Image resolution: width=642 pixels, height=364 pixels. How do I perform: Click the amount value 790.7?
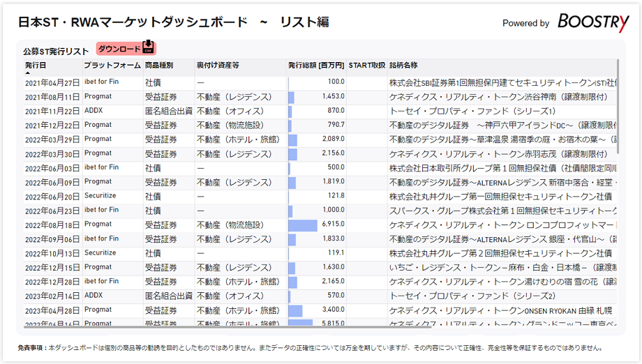coord(336,124)
